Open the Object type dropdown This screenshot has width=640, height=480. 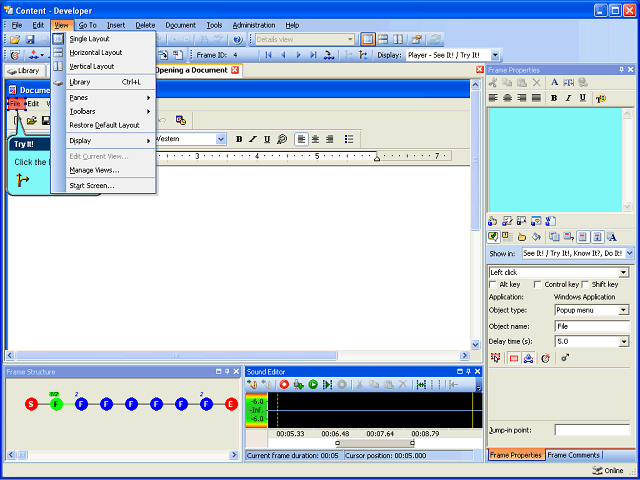(624, 310)
